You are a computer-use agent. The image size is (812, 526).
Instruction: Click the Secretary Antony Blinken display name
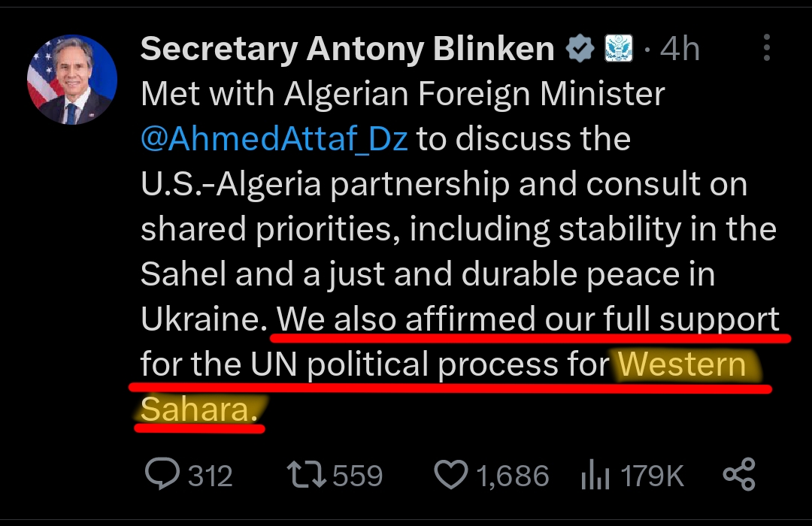[347, 50]
